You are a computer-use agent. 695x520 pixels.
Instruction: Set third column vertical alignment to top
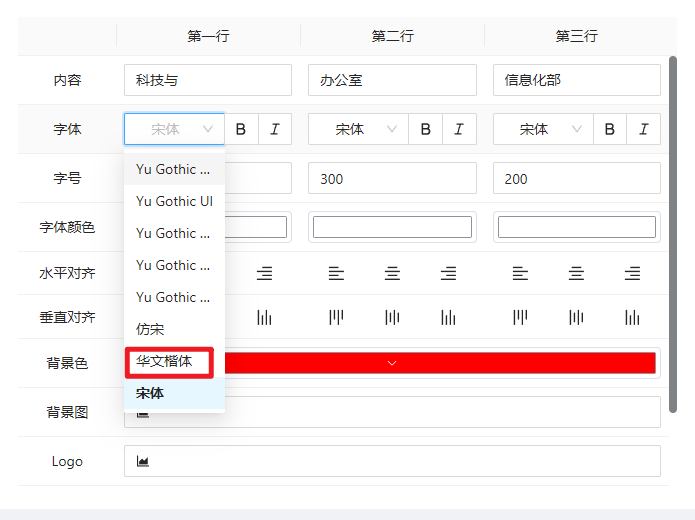(520, 317)
